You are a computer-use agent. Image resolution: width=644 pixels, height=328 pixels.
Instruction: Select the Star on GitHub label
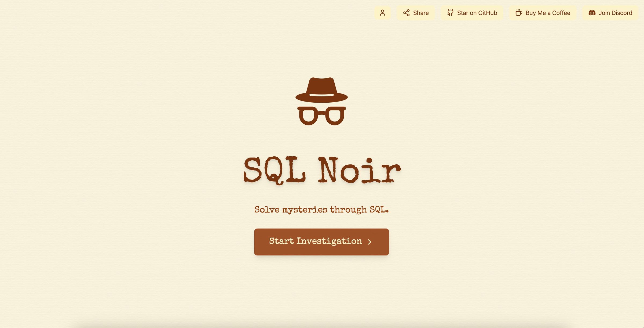click(477, 13)
